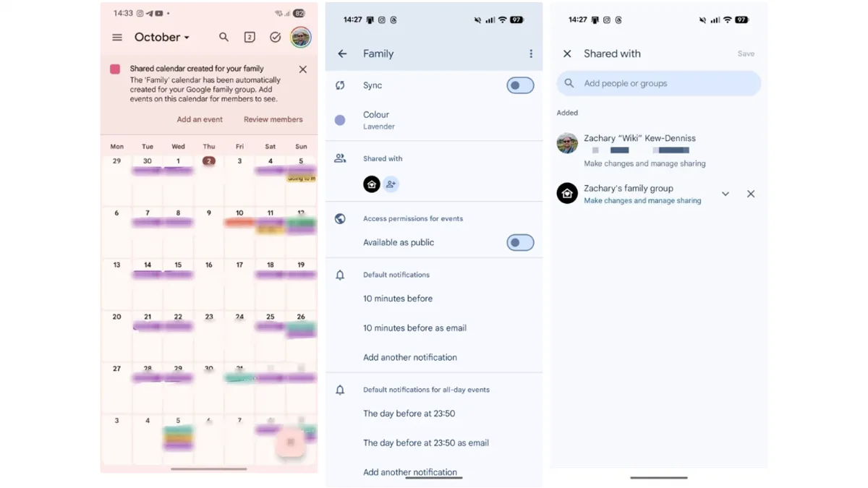The image size is (868, 488).
Task: Choose the Lavender colour swatch
Action: [x=340, y=120]
